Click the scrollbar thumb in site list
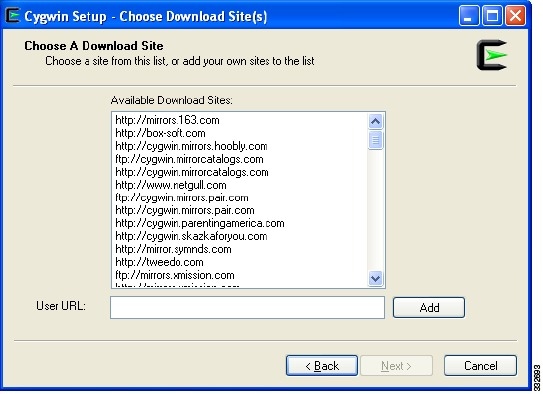543x394 pixels. (x=376, y=140)
